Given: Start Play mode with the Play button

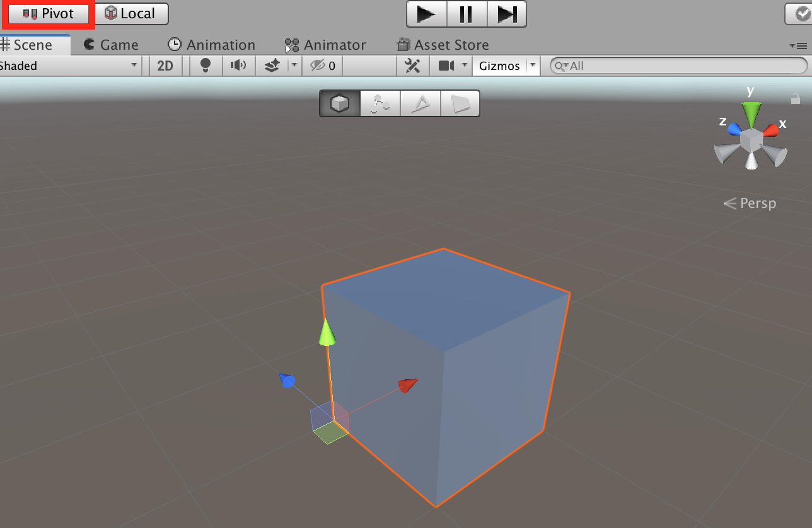Looking at the screenshot, I should click(x=427, y=14).
